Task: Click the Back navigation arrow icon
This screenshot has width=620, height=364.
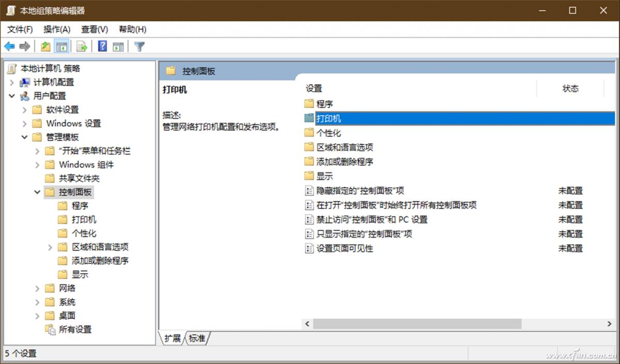Action: (x=8, y=46)
